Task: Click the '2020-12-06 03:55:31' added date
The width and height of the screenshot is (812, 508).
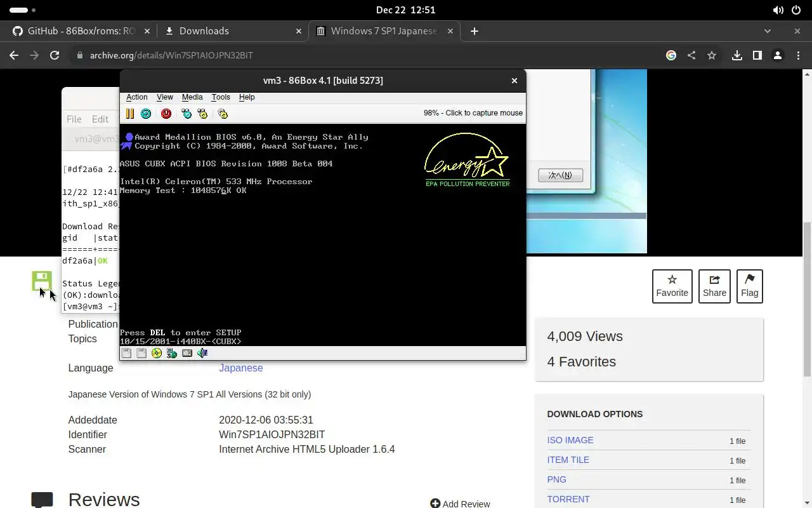Action: [x=266, y=420]
